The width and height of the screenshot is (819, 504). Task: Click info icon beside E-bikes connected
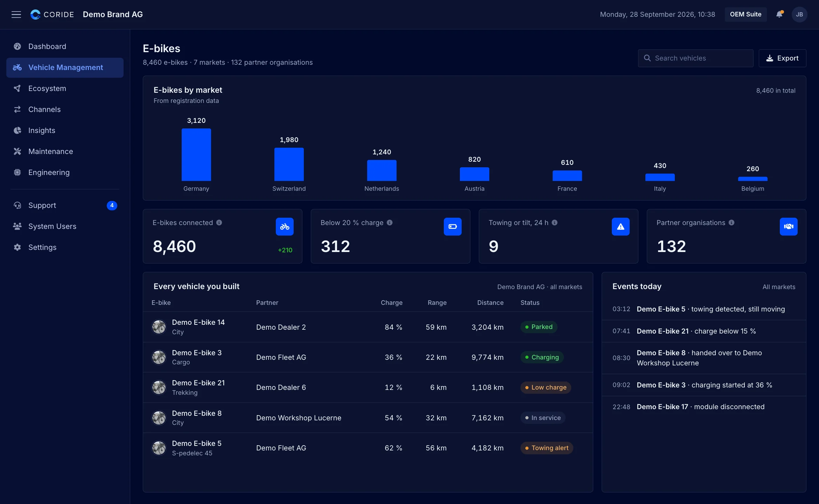(x=219, y=223)
